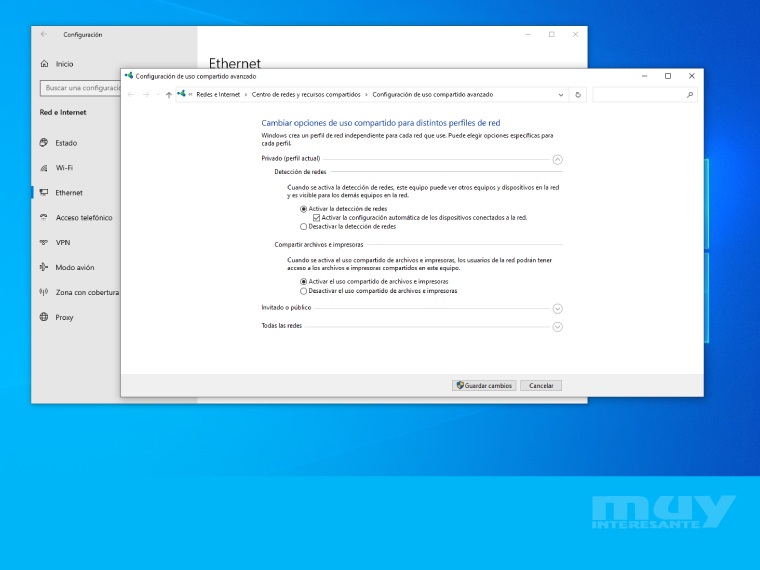This screenshot has width=760, height=570.
Task: Expand the Todas las redes section
Action: [557, 327]
